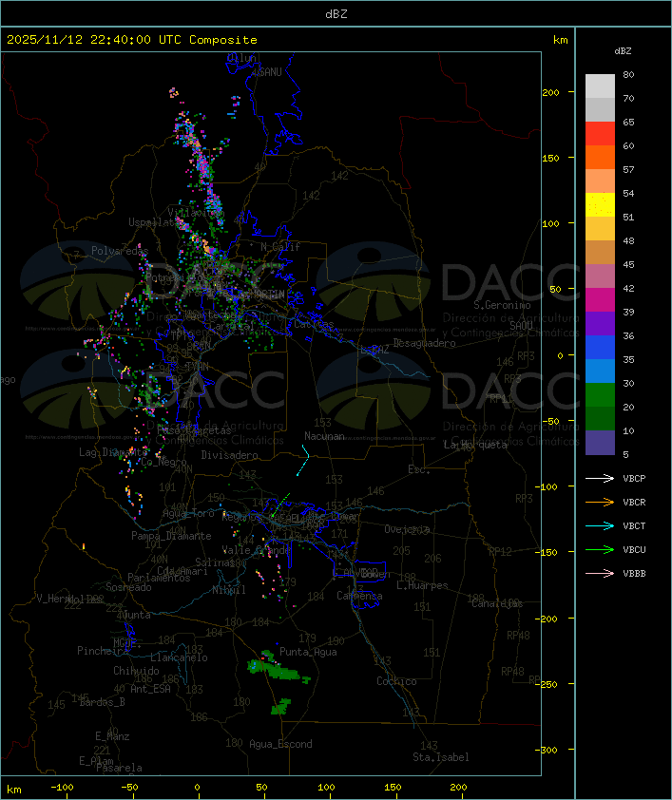
Task: Click the dBZ title in the top bar
Action: pos(336,14)
